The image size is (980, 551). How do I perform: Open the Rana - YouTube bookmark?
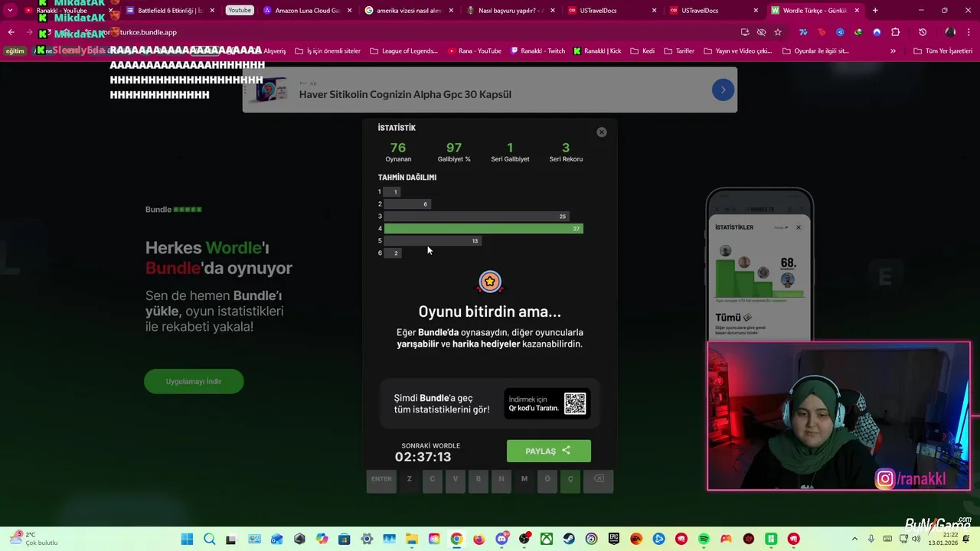pyautogui.click(x=474, y=51)
